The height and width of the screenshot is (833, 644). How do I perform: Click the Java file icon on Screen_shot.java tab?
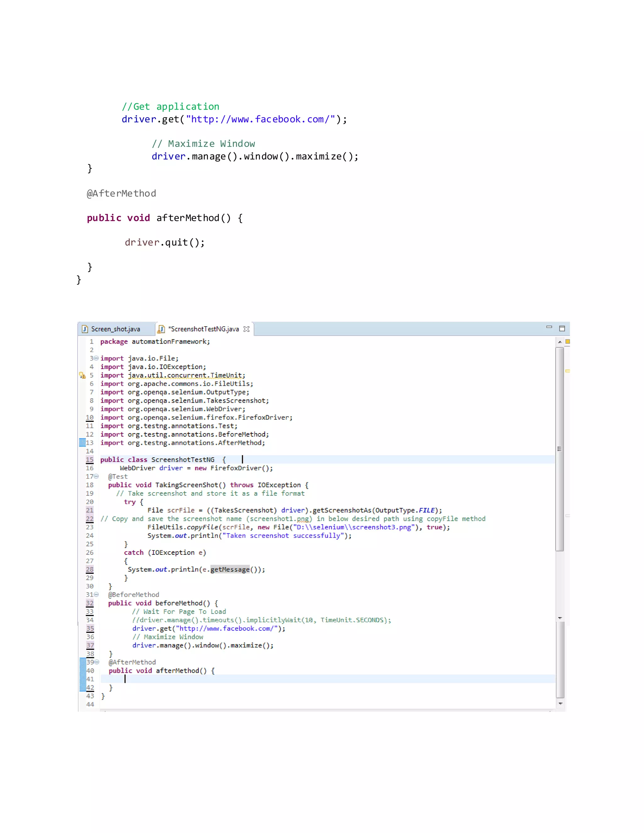[85, 329]
